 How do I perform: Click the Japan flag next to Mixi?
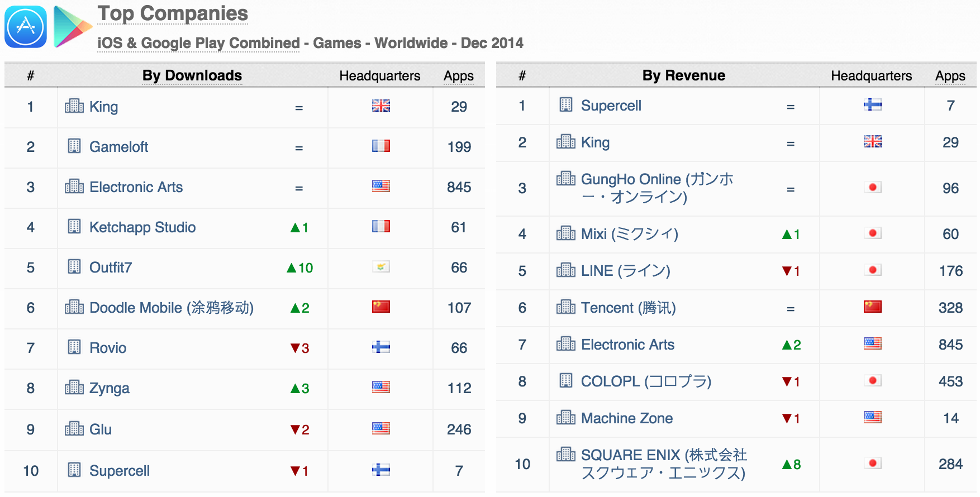tap(873, 233)
